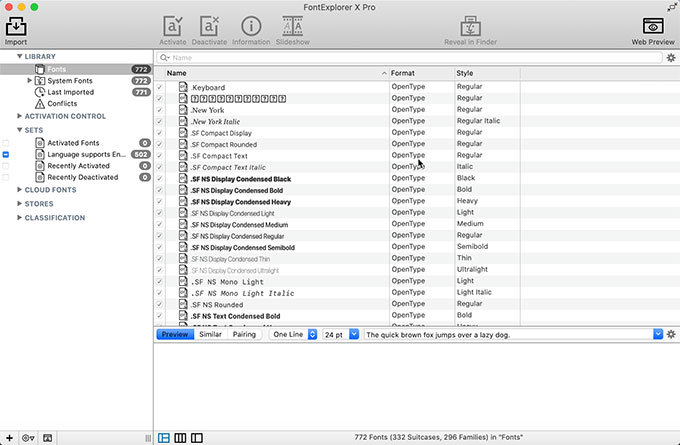Click the .SF NS Rounded font file icon
680x445 pixels.
[x=183, y=304]
